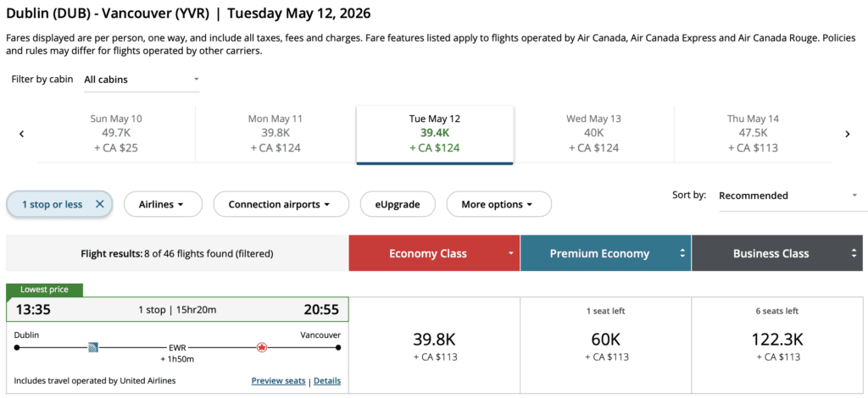Click the eUpgrade filter button
The height and width of the screenshot is (398, 868).
pyautogui.click(x=398, y=204)
